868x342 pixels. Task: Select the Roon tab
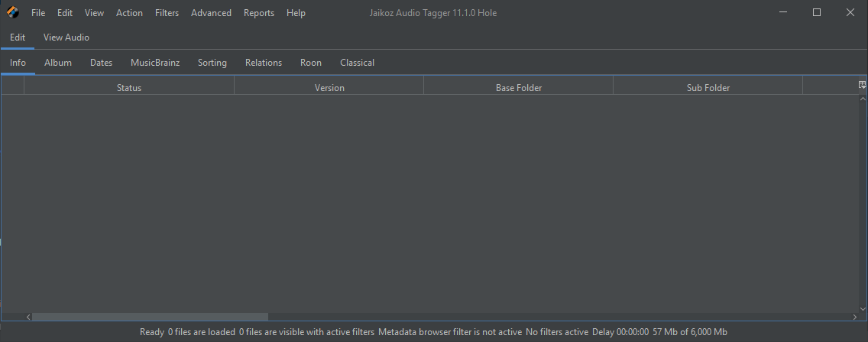310,63
